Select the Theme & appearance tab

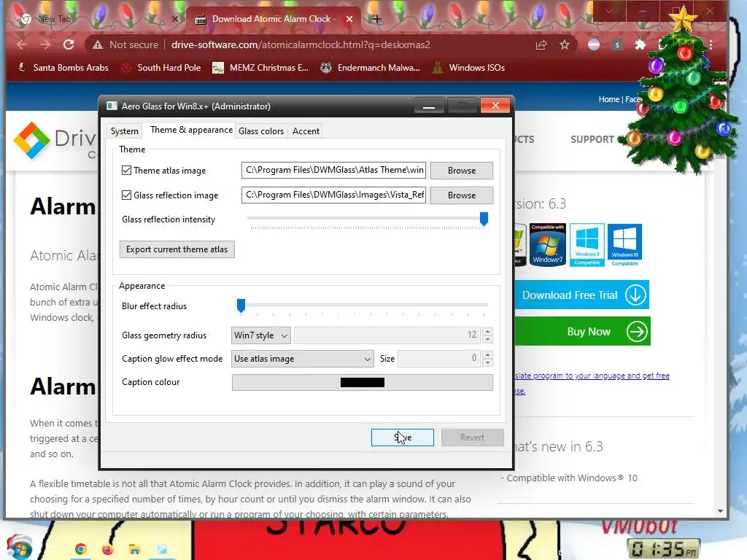click(x=192, y=130)
